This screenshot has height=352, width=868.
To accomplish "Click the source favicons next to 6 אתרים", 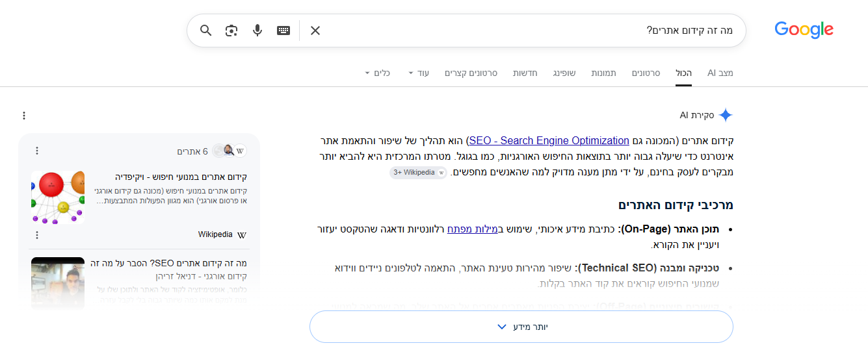I will pyautogui.click(x=230, y=151).
